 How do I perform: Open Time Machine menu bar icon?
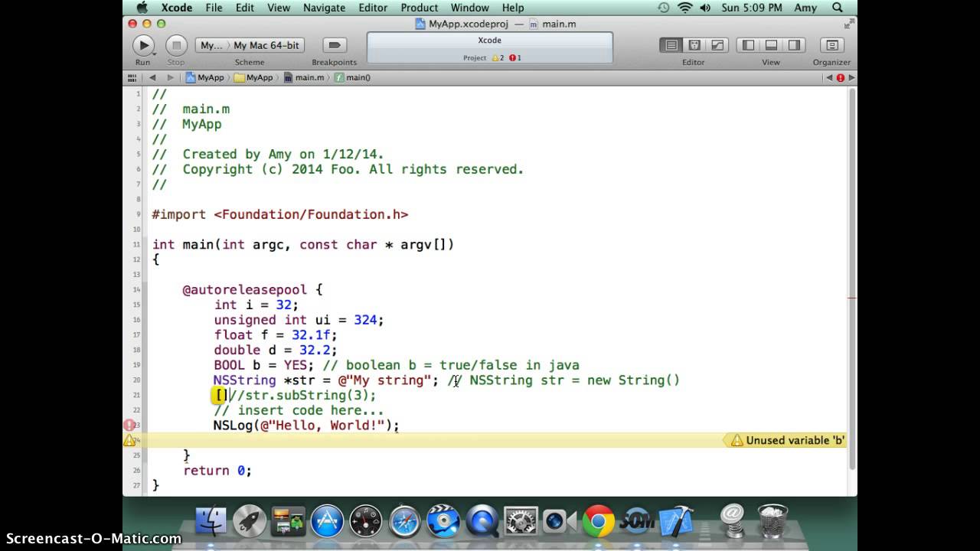664,8
